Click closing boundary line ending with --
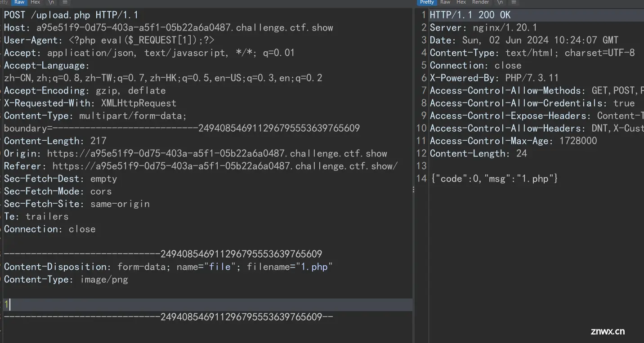The image size is (644, 343). pos(168,317)
